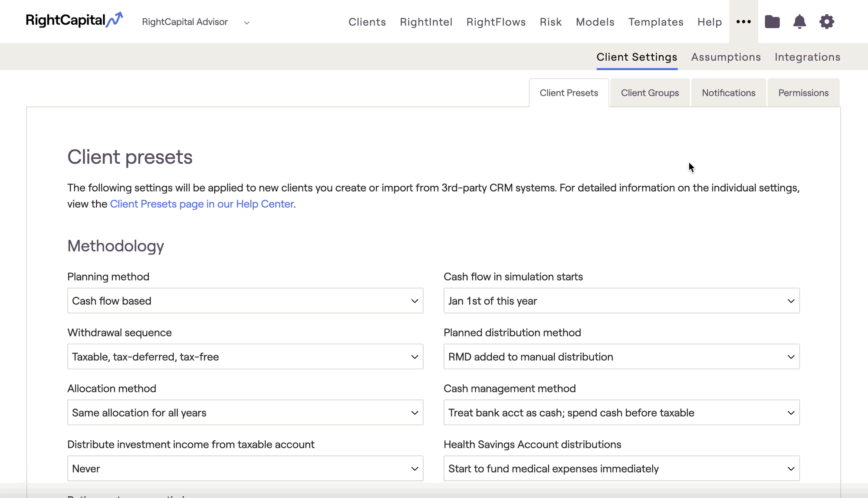Switch to the Assumptions tab
This screenshot has width=868, height=498.
coord(726,57)
